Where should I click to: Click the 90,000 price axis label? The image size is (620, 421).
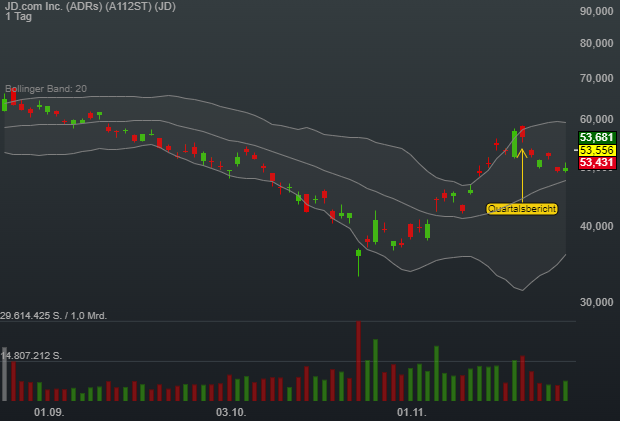[597, 11]
